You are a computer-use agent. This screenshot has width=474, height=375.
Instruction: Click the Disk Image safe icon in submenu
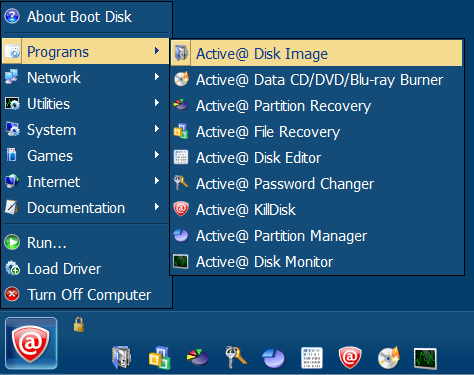click(181, 53)
